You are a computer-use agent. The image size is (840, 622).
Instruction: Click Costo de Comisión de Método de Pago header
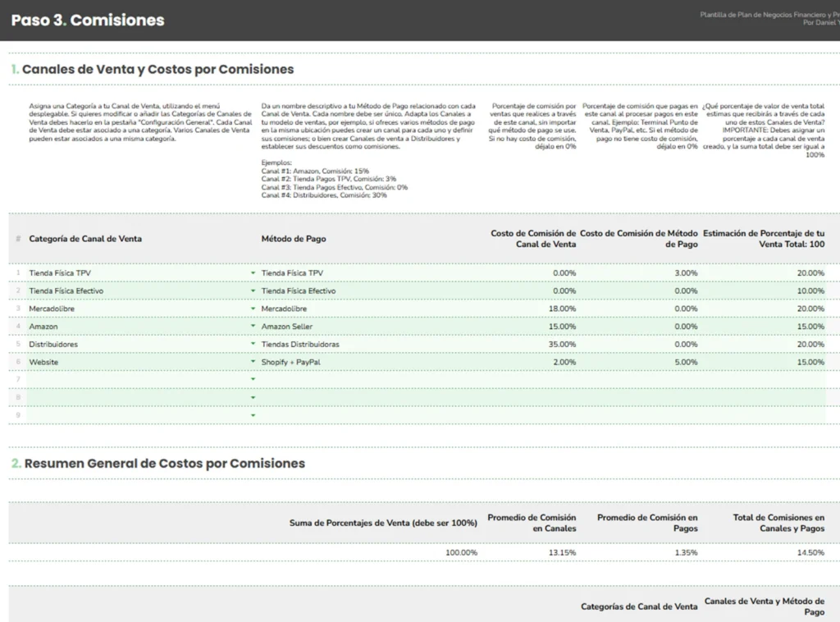coord(638,239)
